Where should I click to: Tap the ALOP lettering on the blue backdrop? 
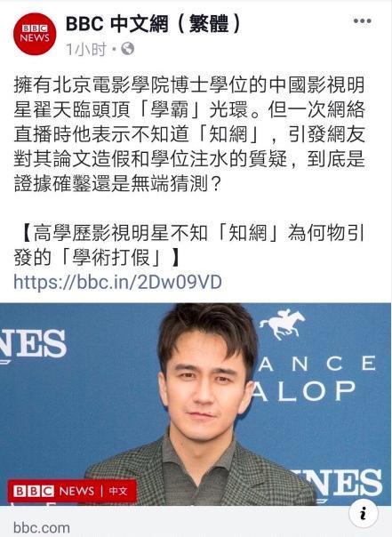[305, 390]
